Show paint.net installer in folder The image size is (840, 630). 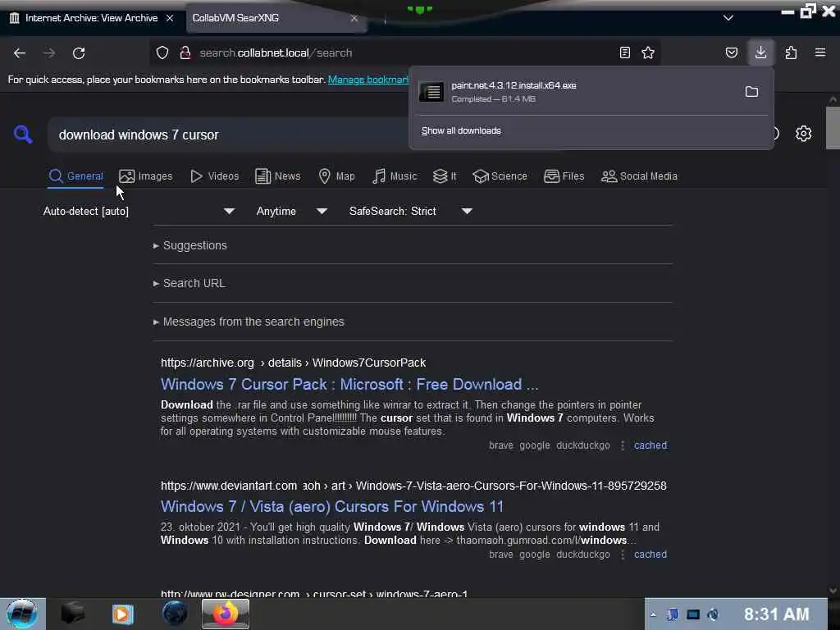tap(751, 92)
